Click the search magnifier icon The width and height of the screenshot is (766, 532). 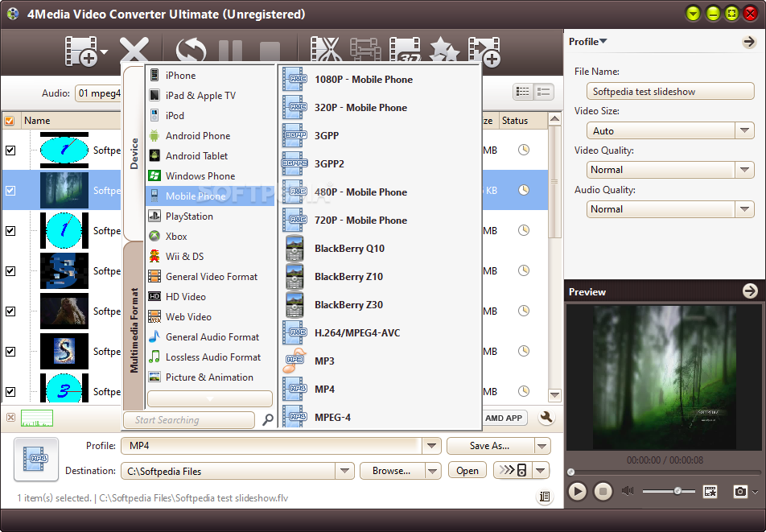[x=268, y=419]
